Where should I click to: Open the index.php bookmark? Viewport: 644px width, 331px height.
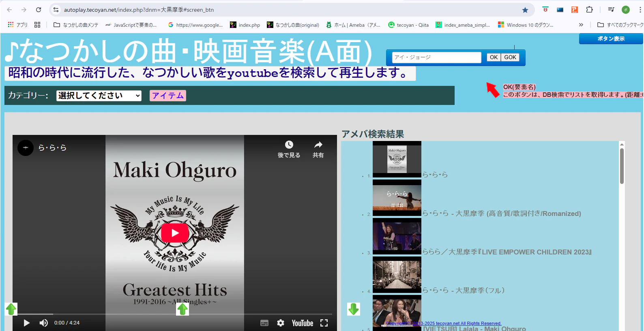coord(245,25)
